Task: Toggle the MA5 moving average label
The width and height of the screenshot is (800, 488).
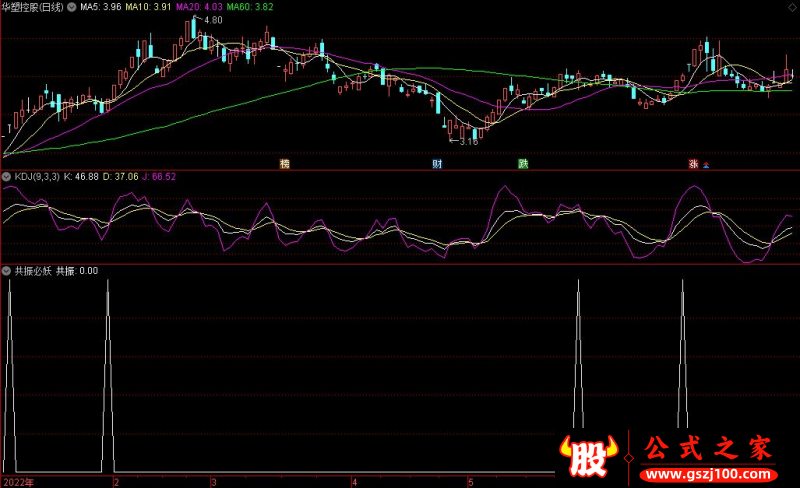Action: (x=101, y=7)
